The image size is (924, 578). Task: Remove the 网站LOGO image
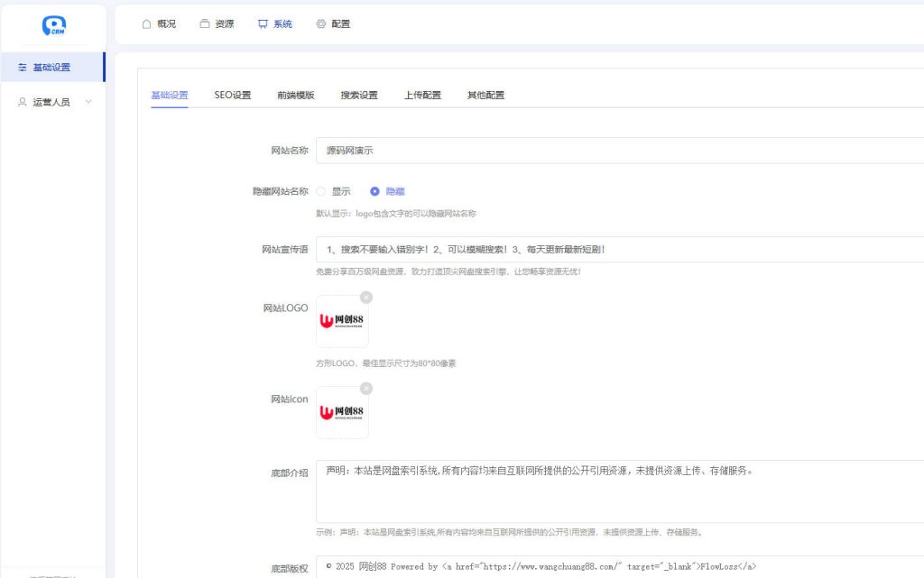366,298
